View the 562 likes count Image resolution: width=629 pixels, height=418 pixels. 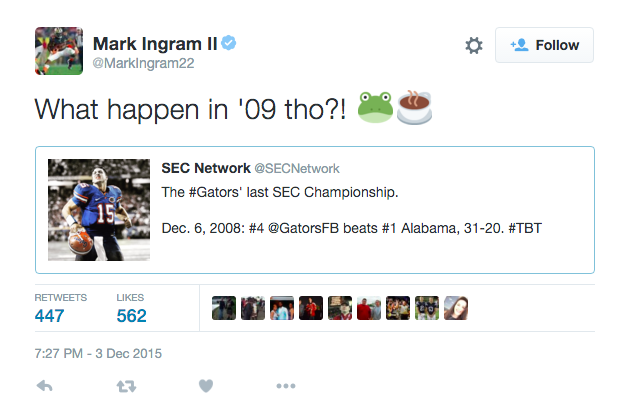(x=132, y=316)
